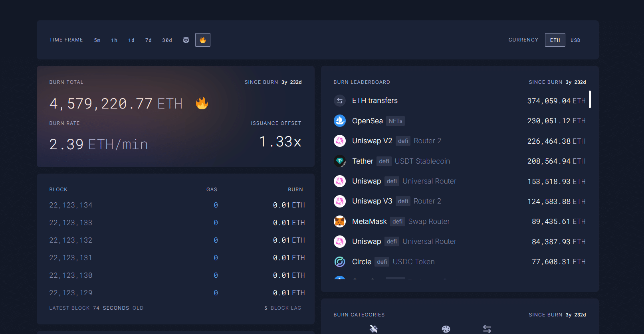Click the NFTs tag next to OpenSea
The width and height of the screenshot is (644, 334).
click(395, 121)
